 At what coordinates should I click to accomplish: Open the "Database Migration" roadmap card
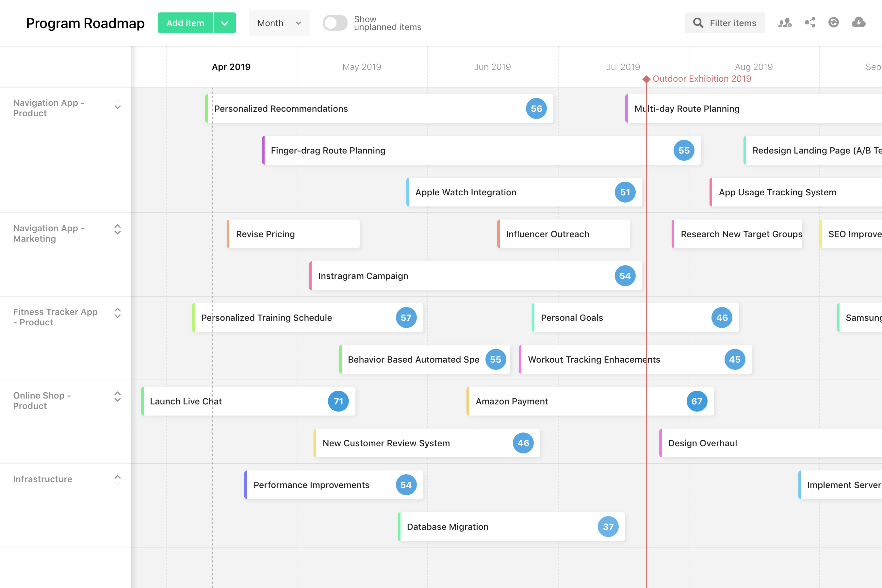coord(487,527)
